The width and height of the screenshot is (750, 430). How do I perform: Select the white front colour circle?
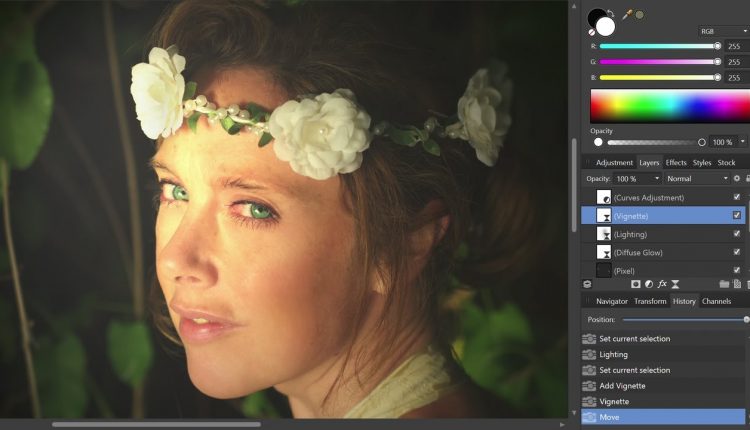[605, 27]
